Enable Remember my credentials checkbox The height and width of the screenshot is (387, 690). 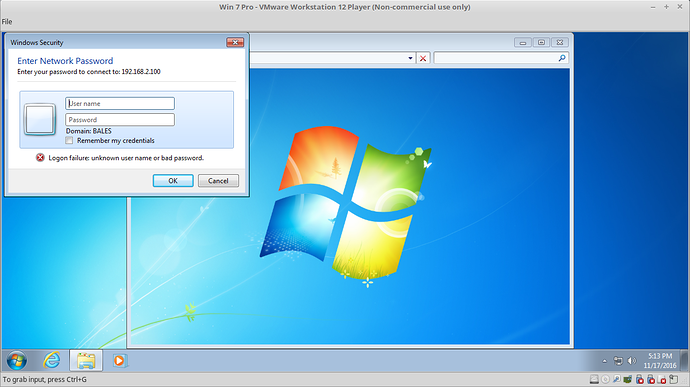[x=69, y=140]
